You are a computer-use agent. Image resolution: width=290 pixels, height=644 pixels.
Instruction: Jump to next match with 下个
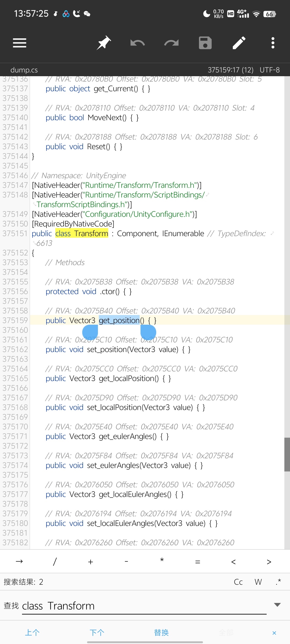tap(97, 633)
